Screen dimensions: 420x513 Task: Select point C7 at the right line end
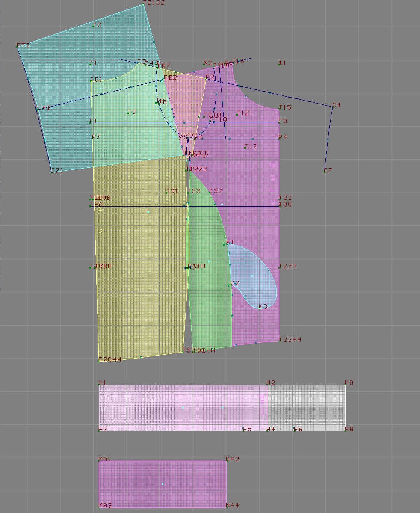pyautogui.click(x=325, y=172)
